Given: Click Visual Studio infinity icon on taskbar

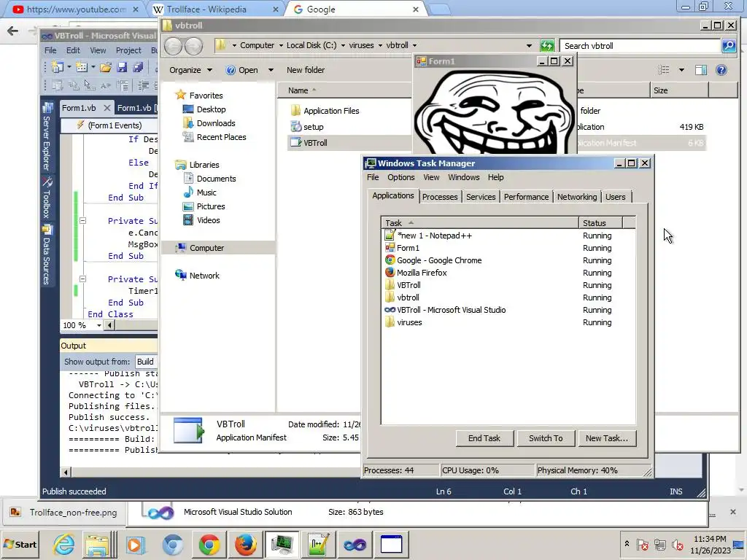Looking at the screenshot, I should click(x=355, y=544).
